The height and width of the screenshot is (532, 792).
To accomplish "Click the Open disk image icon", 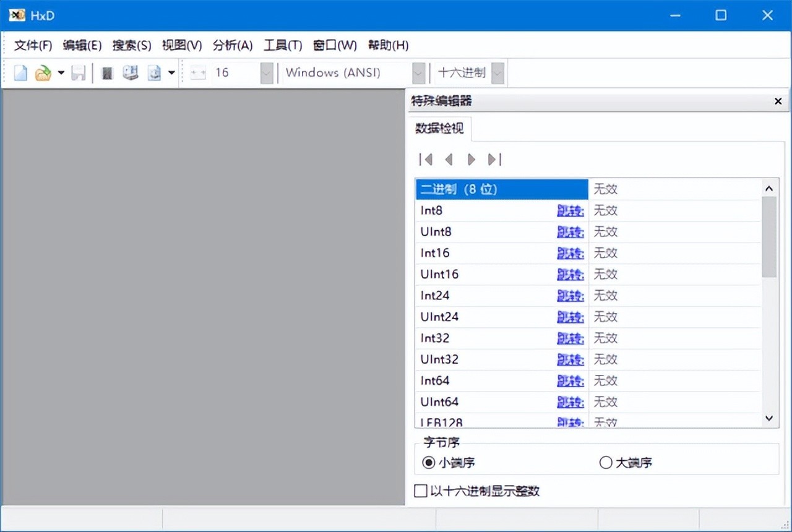I will (x=153, y=73).
